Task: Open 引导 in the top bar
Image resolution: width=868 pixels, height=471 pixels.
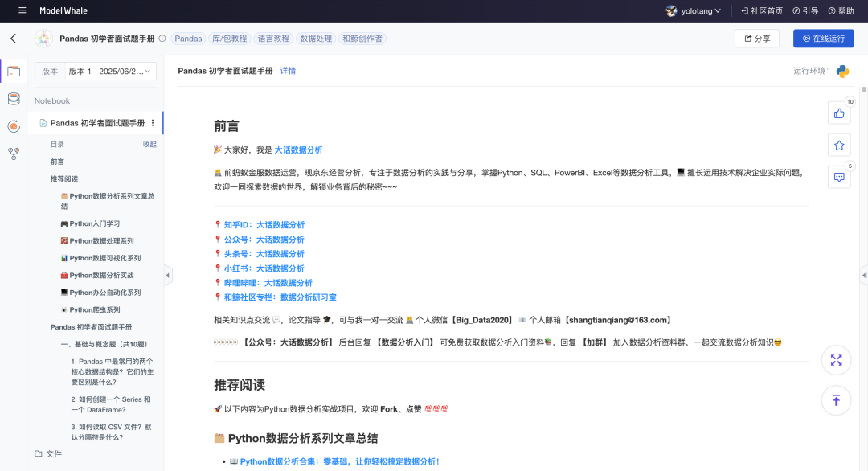Action: coord(805,10)
